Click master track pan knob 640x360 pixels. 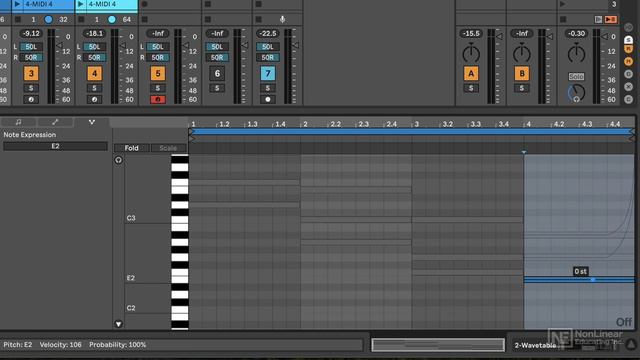click(x=576, y=53)
